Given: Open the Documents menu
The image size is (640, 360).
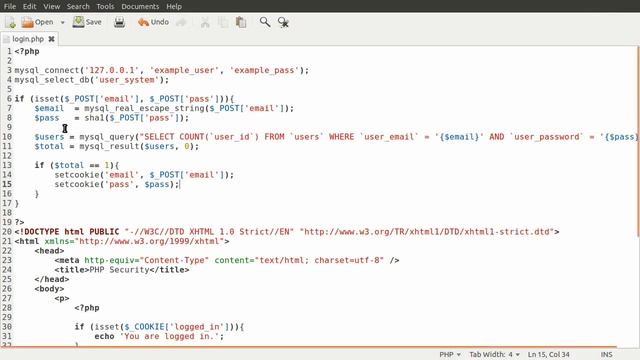Looking at the screenshot, I should click(x=140, y=6).
